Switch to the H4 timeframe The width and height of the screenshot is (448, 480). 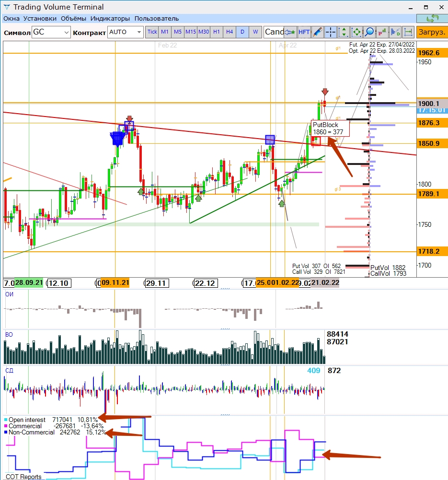pyautogui.click(x=230, y=32)
